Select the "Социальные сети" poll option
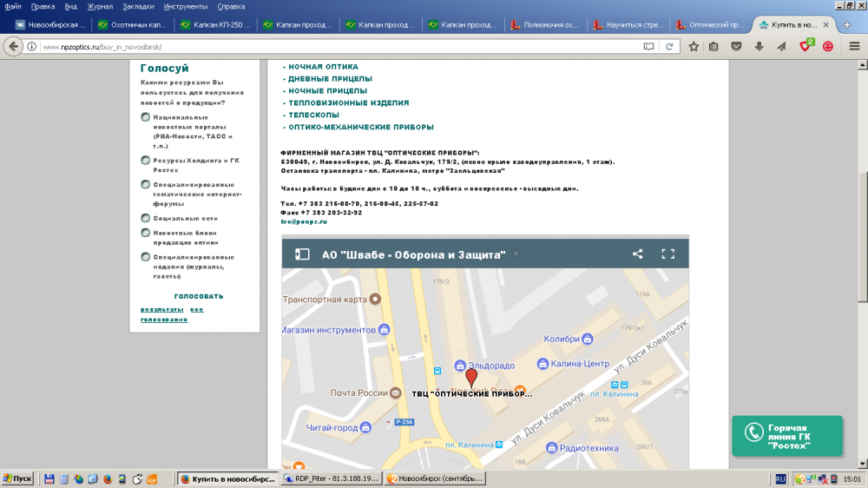Viewport: 868px width, 488px height. [145, 218]
